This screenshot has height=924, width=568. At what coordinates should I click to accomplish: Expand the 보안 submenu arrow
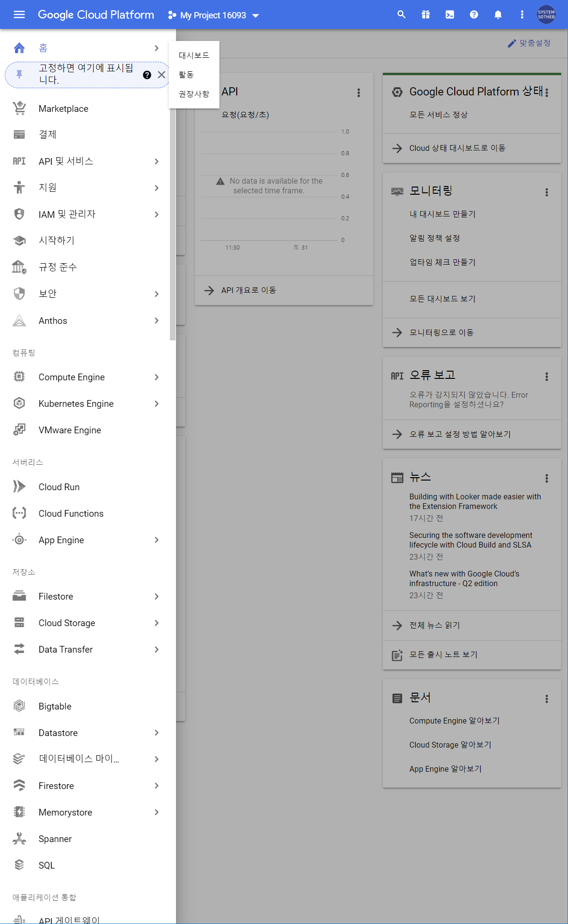pos(157,294)
